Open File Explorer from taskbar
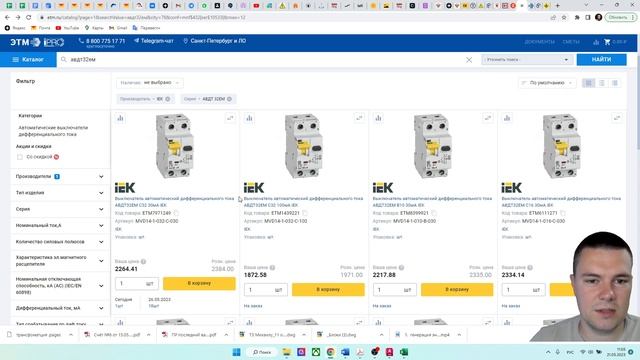This screenshot has width=640, height=360. pos(287,352)
